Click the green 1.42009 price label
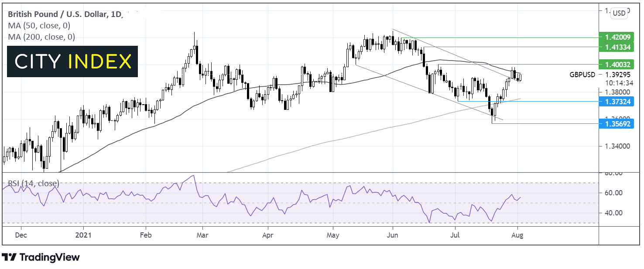Image resolution: width=644 pixels, height=269 pixels. 617,38
